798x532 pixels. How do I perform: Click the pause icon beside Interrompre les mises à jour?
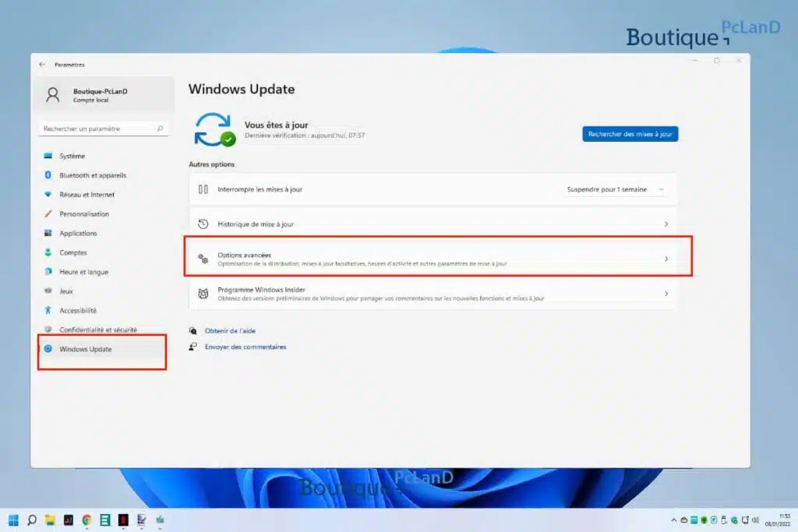point(203,189)
